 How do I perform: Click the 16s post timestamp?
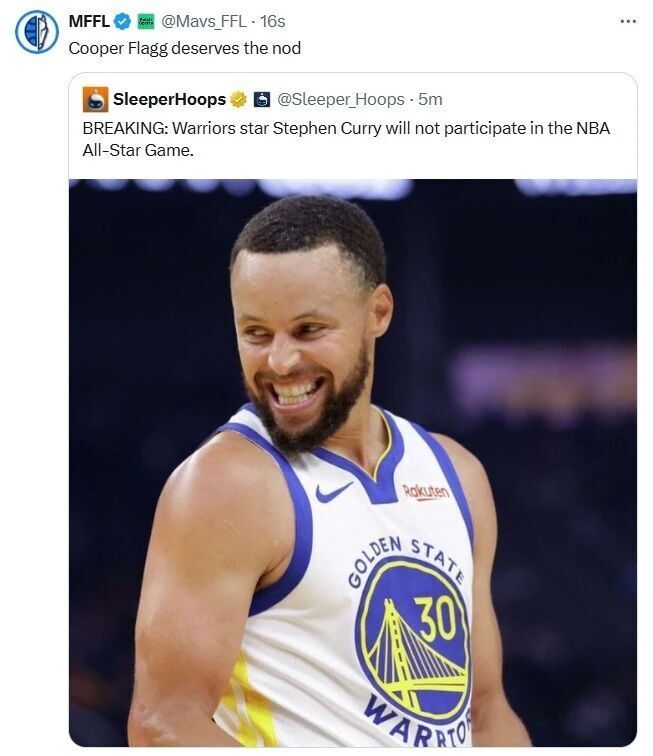tap(273, 21)
